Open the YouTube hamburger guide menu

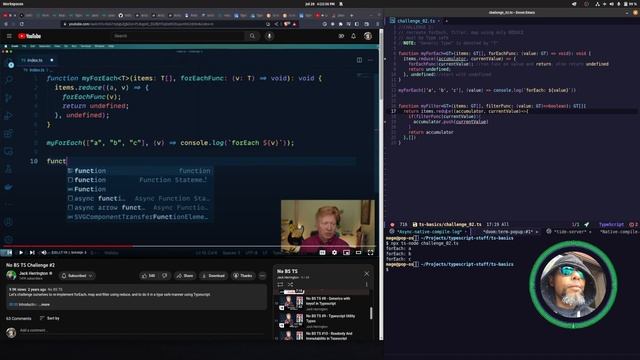click(9, 36)
